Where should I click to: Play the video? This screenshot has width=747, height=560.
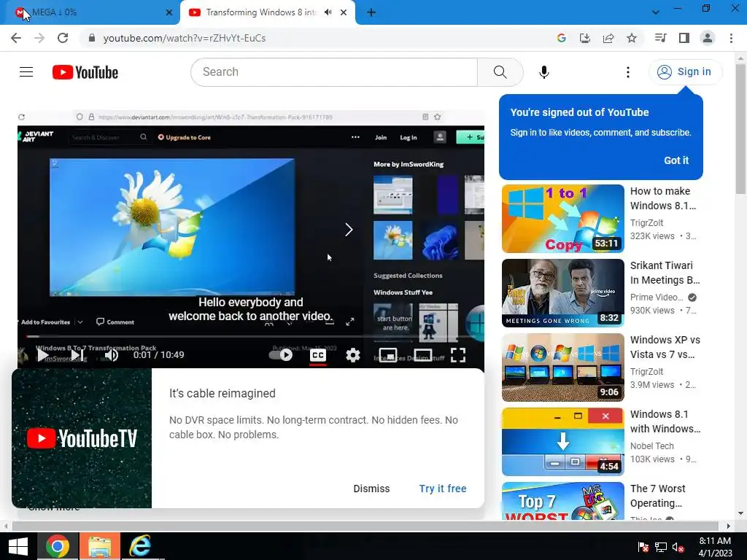click(x=43, y=355)
